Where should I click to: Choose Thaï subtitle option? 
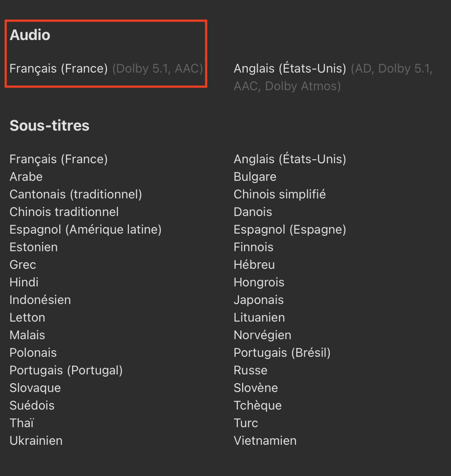tap(22, 423)
